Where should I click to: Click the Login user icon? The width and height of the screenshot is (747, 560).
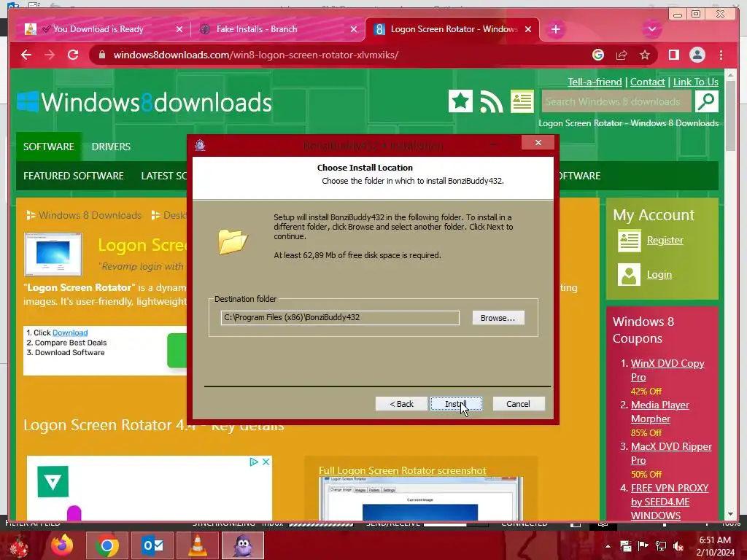point(629,275)
